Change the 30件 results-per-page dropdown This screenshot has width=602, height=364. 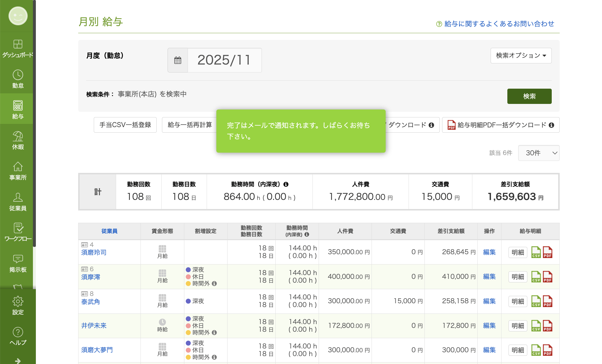[539, 153]
